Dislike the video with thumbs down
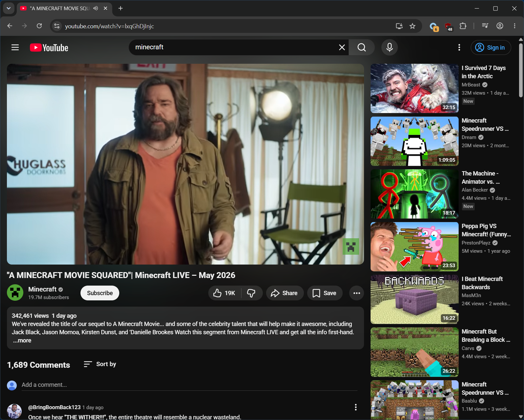Image resolution: width=524 pixels, height=420 pixels. pos(252,293)
